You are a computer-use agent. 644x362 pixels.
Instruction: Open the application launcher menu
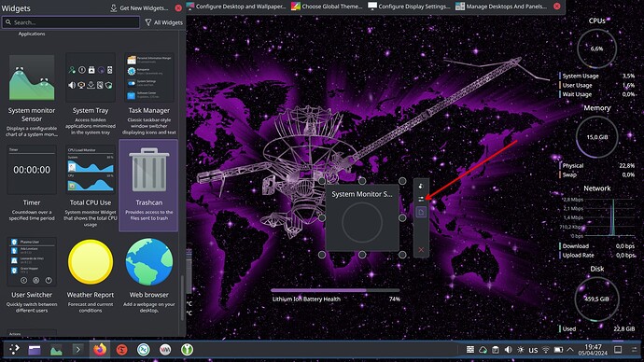(x=14, y=350)
